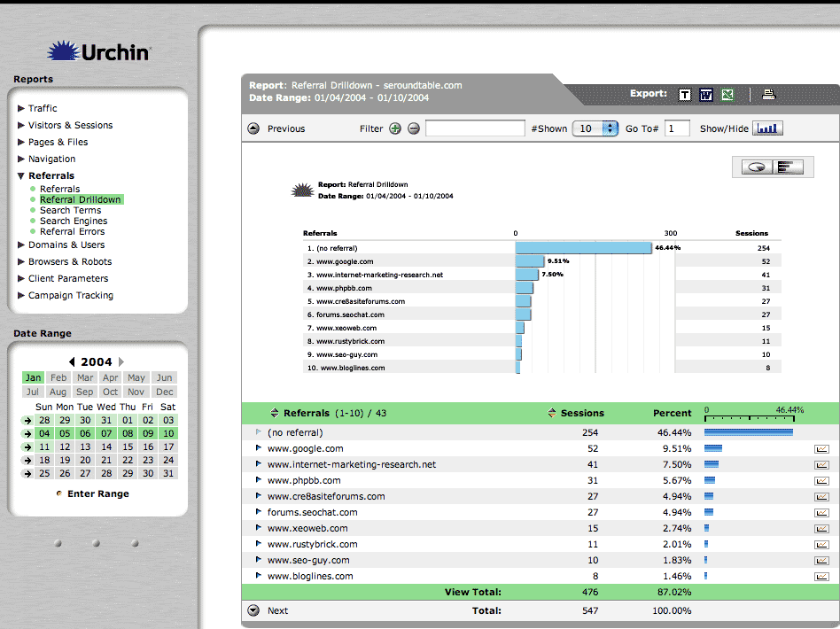Export report as text file icon
840x629 pixels.
point(684,95)
